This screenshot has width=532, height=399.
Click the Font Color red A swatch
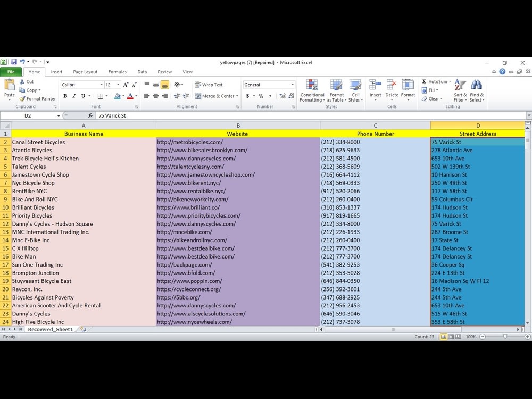coord(130,96)
